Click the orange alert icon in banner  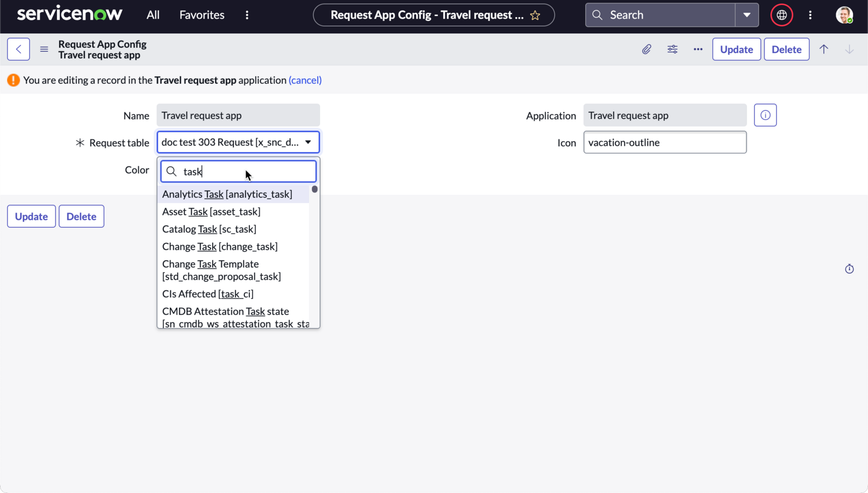coord(13,80)
